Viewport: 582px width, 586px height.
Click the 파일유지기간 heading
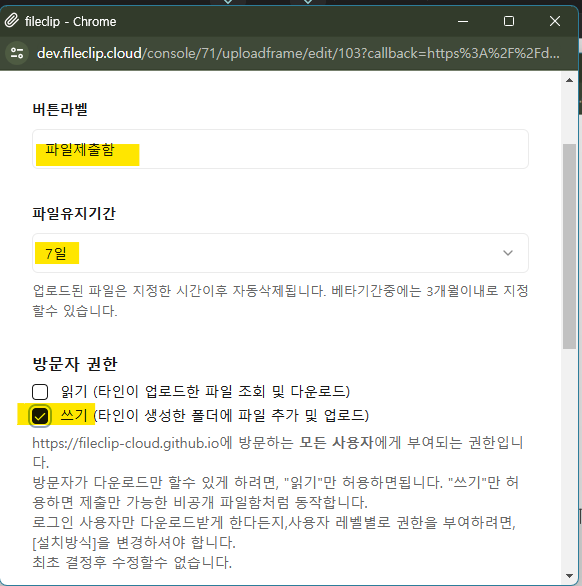point(74,214)
